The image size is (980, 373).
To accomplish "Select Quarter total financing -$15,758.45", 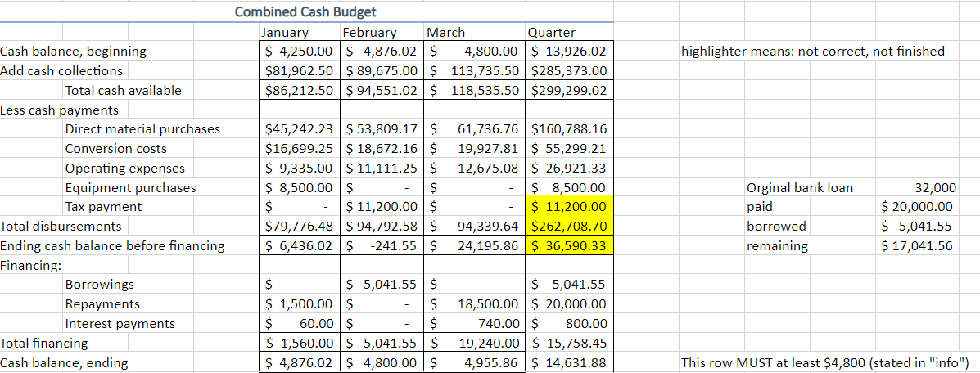I will pyautogui.click(x=571, y=343).
